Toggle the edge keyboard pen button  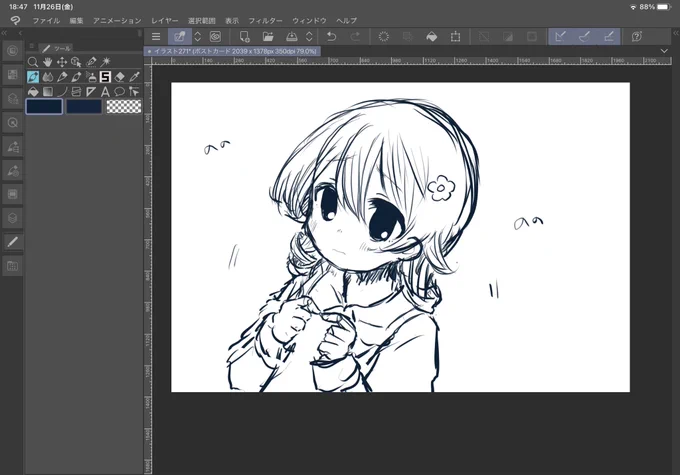point(180,36)
